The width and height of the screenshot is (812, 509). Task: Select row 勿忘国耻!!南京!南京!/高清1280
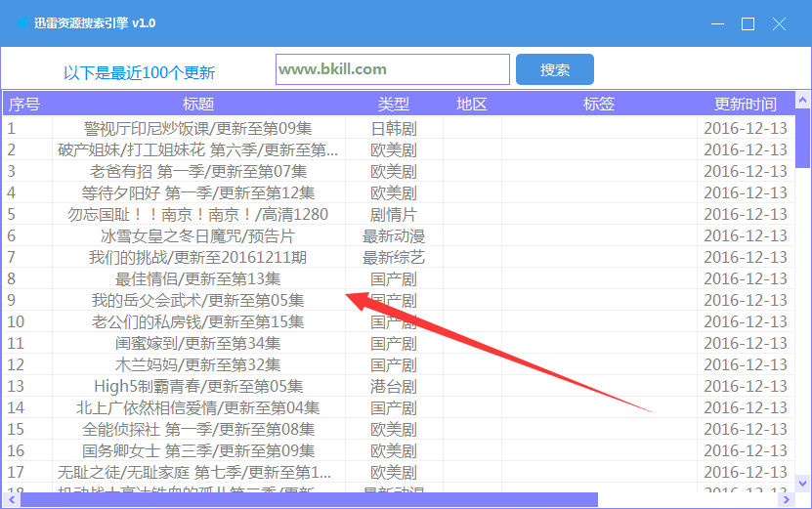399,214
